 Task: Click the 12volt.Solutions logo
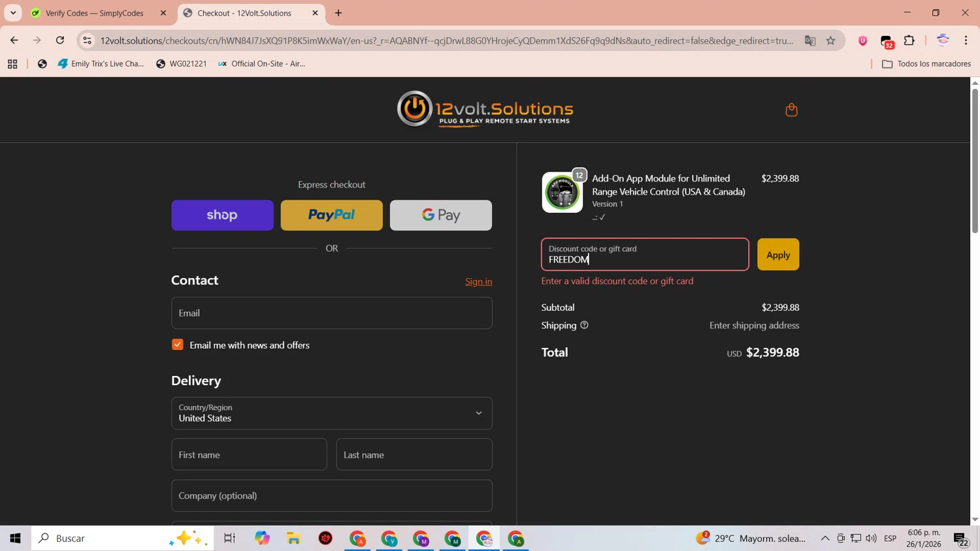tap(485, 109)
